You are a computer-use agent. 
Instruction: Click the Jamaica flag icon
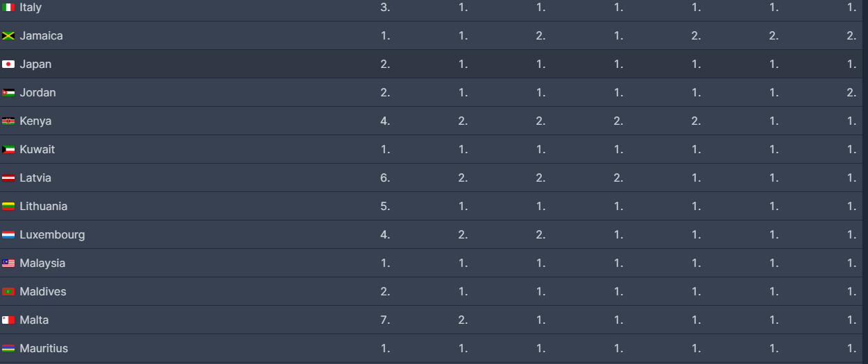tap(8, 36)
